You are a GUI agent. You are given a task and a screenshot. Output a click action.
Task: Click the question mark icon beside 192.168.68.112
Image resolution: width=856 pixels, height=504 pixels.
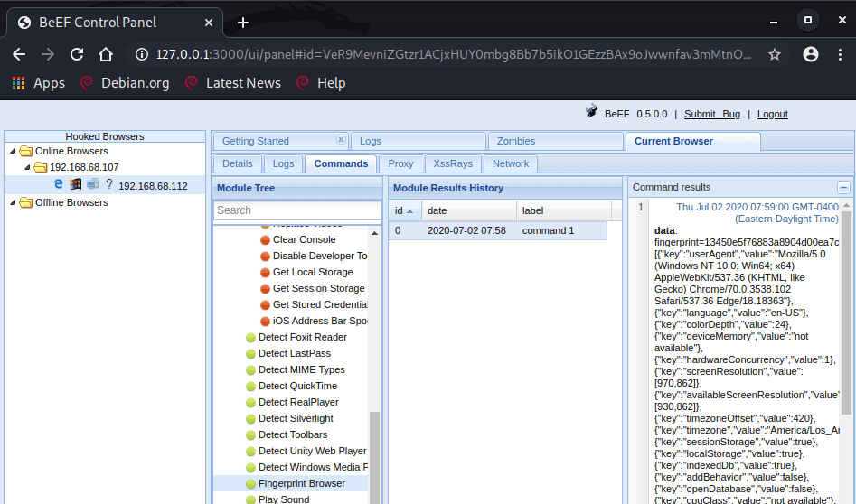108,185
